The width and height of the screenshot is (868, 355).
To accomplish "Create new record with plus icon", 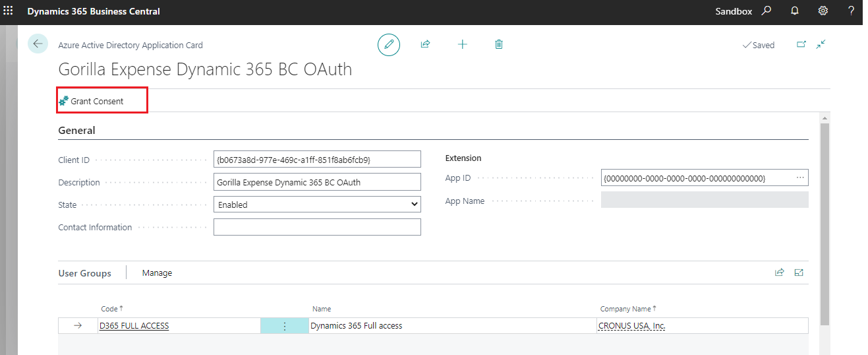I will point(462,44).
